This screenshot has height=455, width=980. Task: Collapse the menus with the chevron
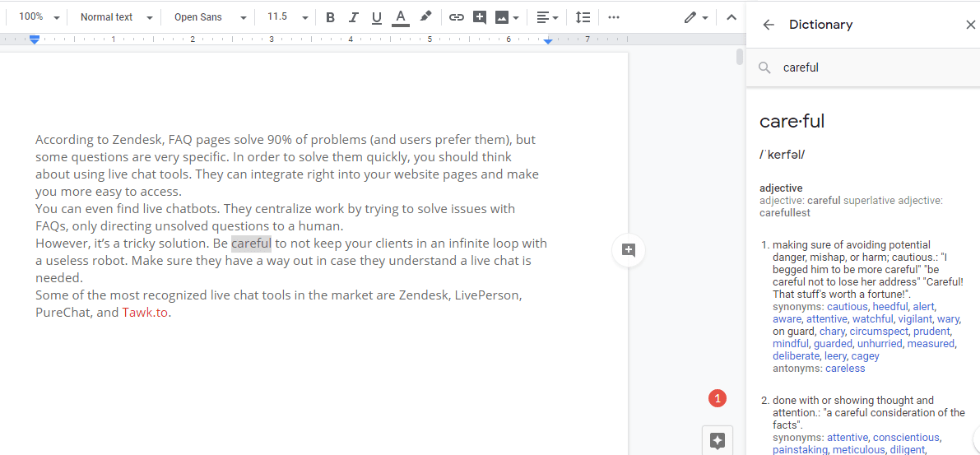[x=732, y=17]
